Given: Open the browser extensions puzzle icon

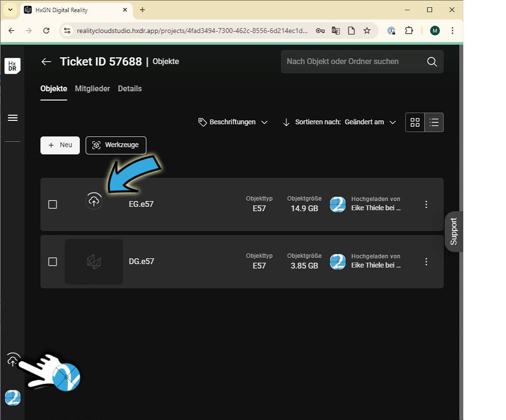Looking at the screenshot, I should click(x=409, y=31).
